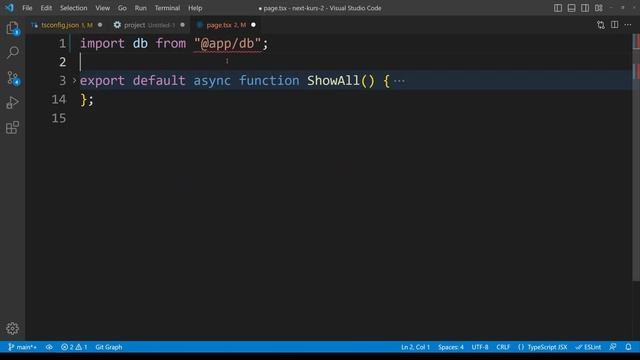Screen dimensions: 640x360
Task: Open the View menu
Action: click(102, 8)
